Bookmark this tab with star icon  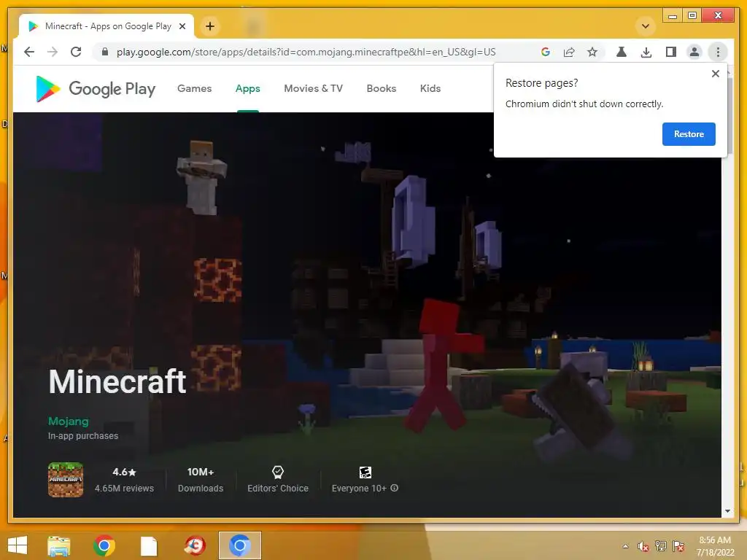[x=592, y=52]
